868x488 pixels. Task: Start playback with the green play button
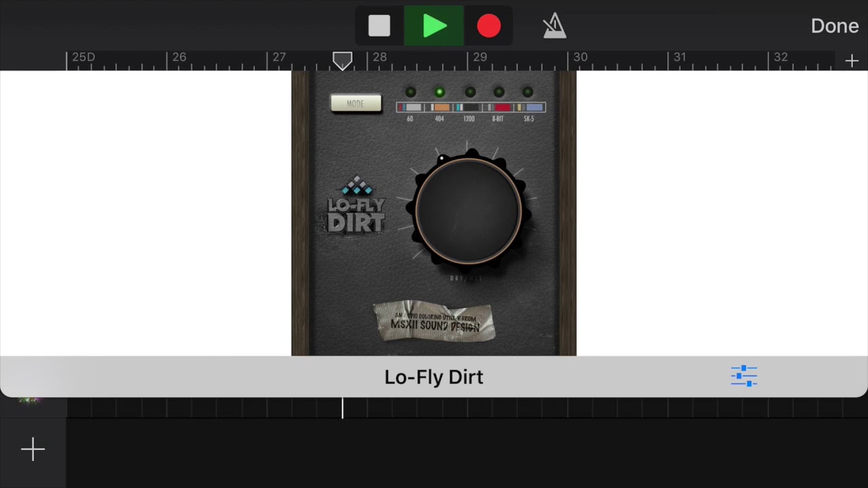(x=434, y=26)
